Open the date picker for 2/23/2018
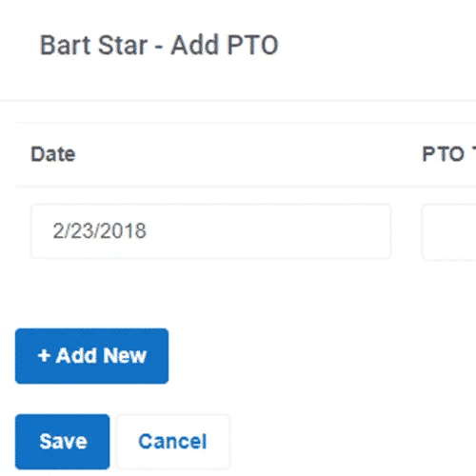 point(210,231)
